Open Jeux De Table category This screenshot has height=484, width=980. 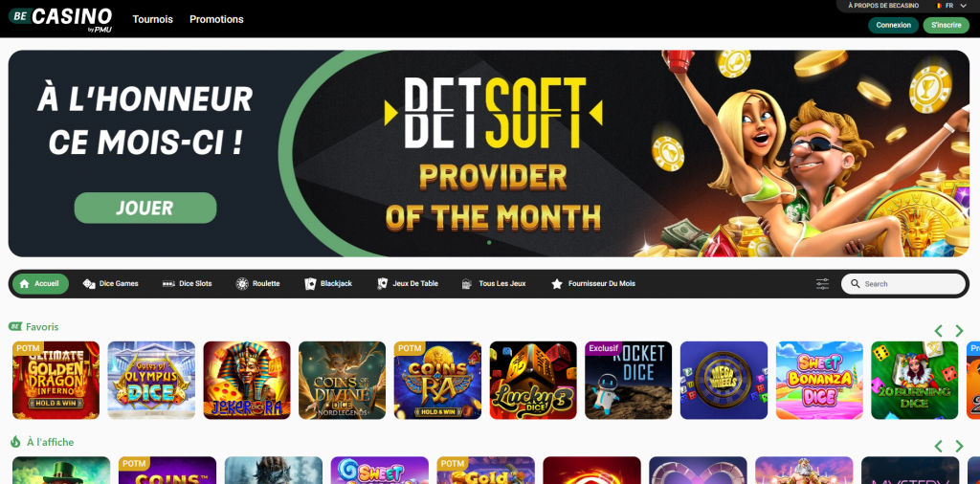point(408,283)
